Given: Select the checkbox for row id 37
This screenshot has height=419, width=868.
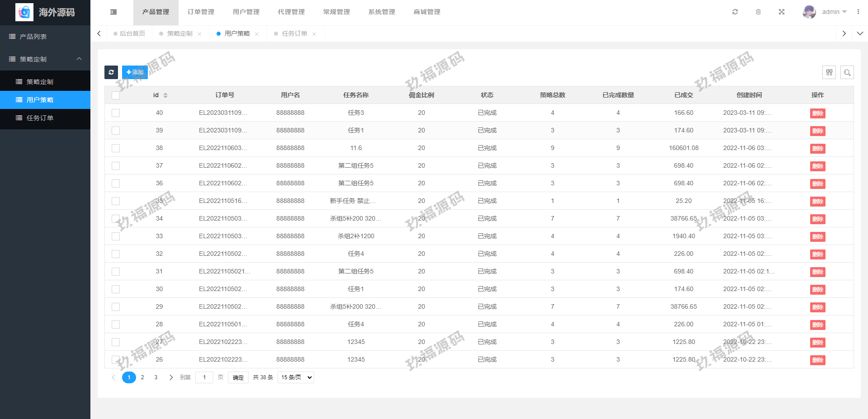Looking at the screenshot, I should pyautogui.click(x=116, y=166).
